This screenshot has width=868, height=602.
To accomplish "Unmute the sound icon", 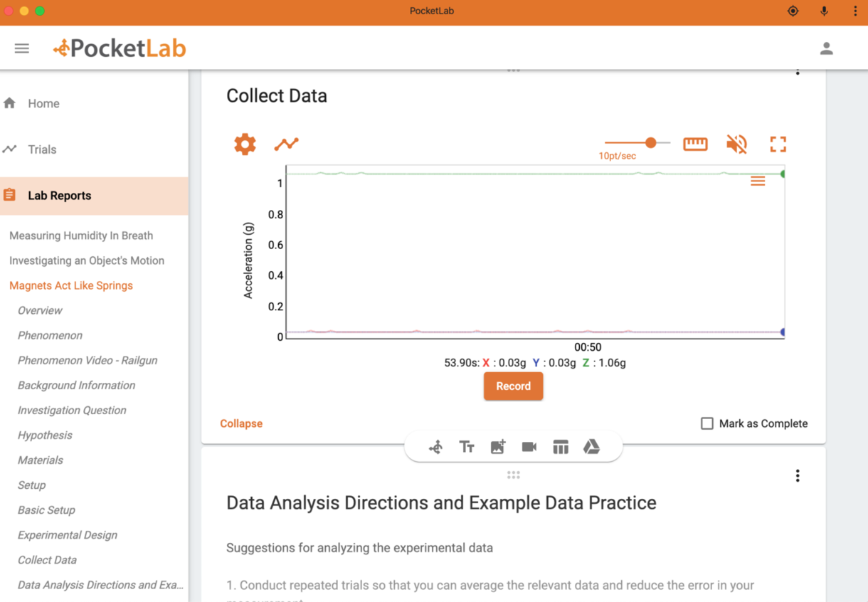I will tap(736, 143).
